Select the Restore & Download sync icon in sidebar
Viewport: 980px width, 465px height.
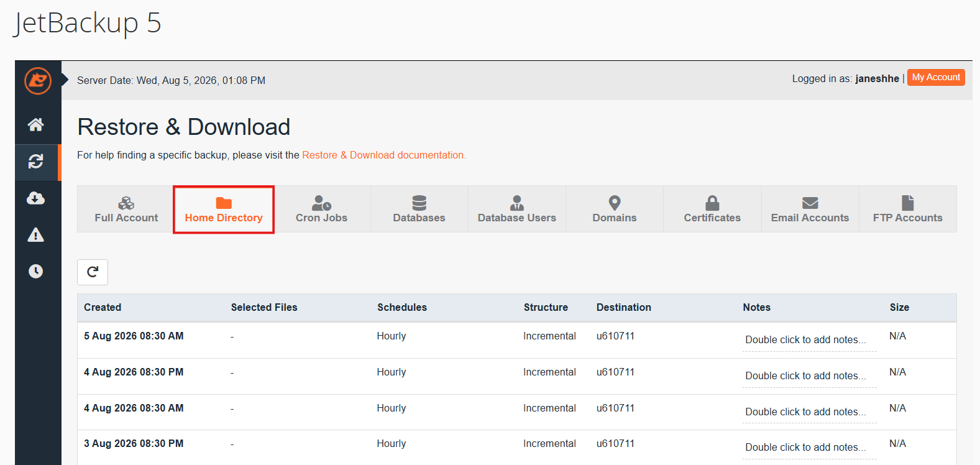pos(35,162)
